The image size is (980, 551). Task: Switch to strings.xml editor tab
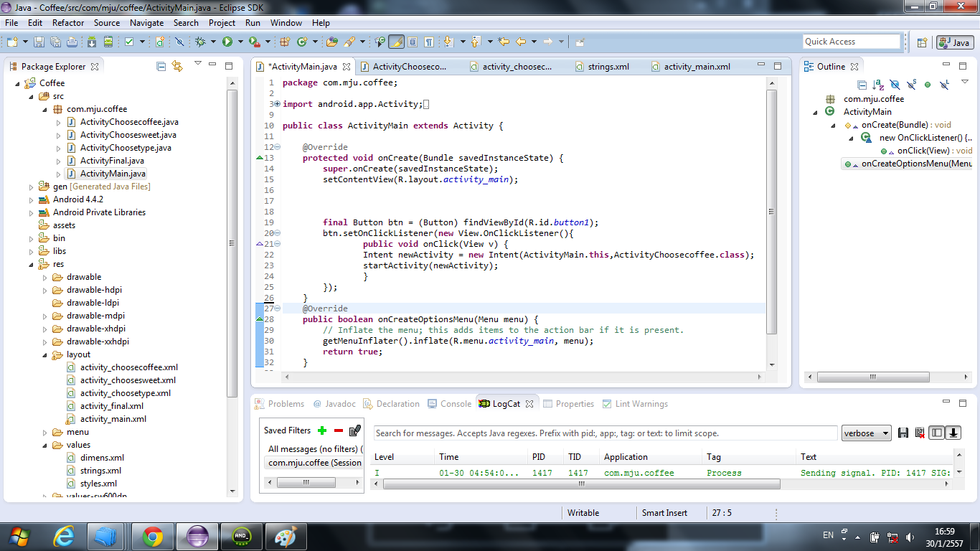click(602, 67)
